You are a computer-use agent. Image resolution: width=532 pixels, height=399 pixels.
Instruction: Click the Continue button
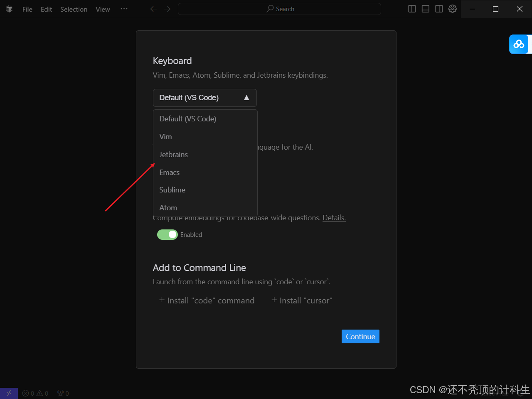[360, 337]
